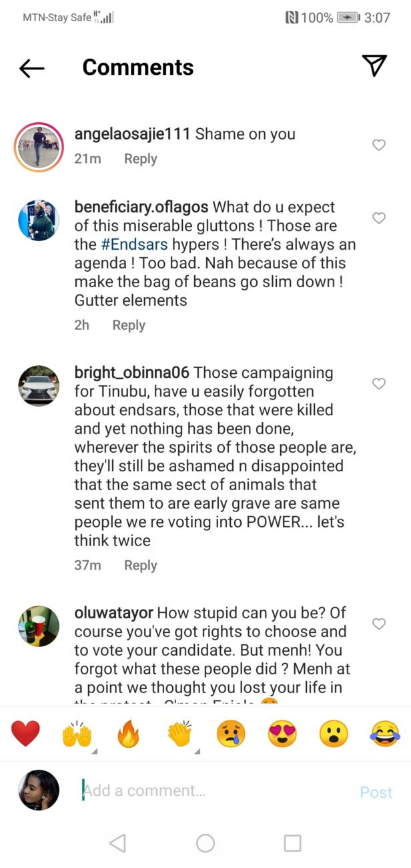411x868 pixels.
Task: Insert the laughing tears emoji
Action: 385,734
